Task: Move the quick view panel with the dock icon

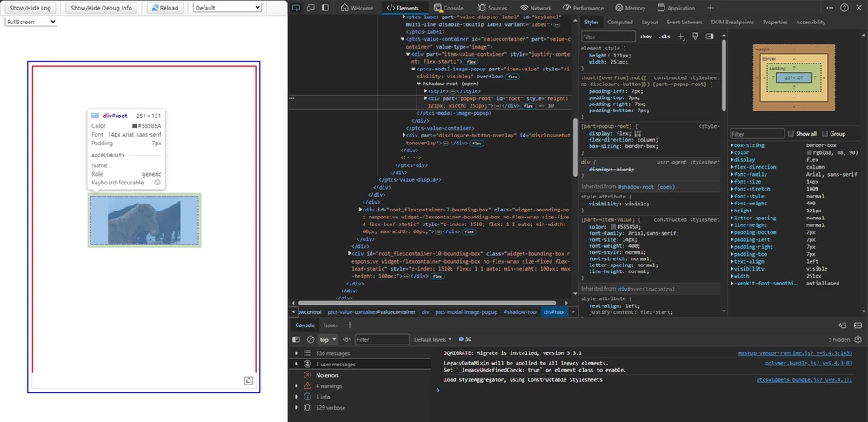Action: 843,325
